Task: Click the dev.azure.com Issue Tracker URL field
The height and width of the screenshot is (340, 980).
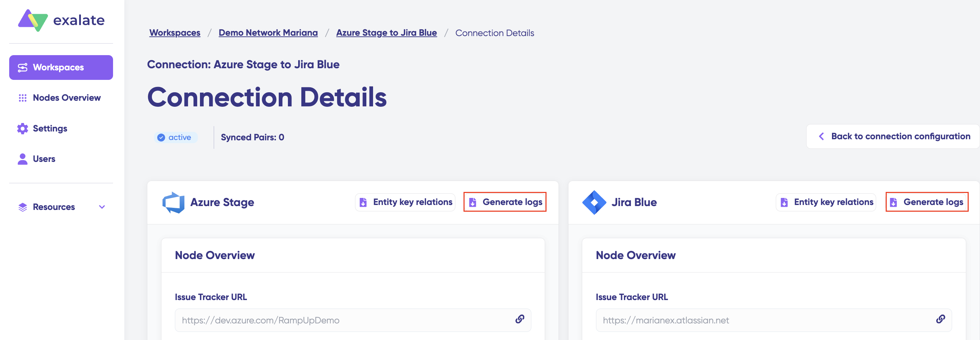Action: click(353, 320)
